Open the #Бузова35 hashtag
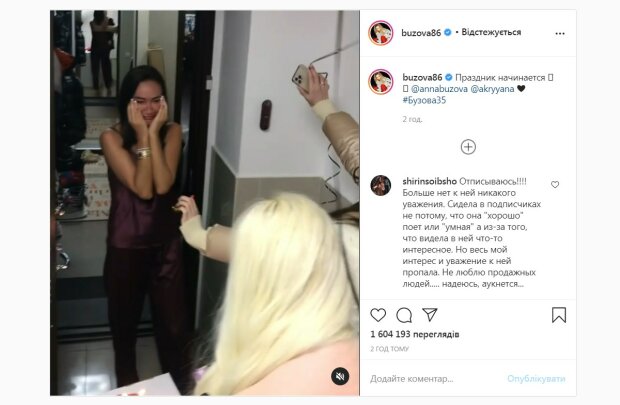The image size is (620, 405). (x=424, y=100)
